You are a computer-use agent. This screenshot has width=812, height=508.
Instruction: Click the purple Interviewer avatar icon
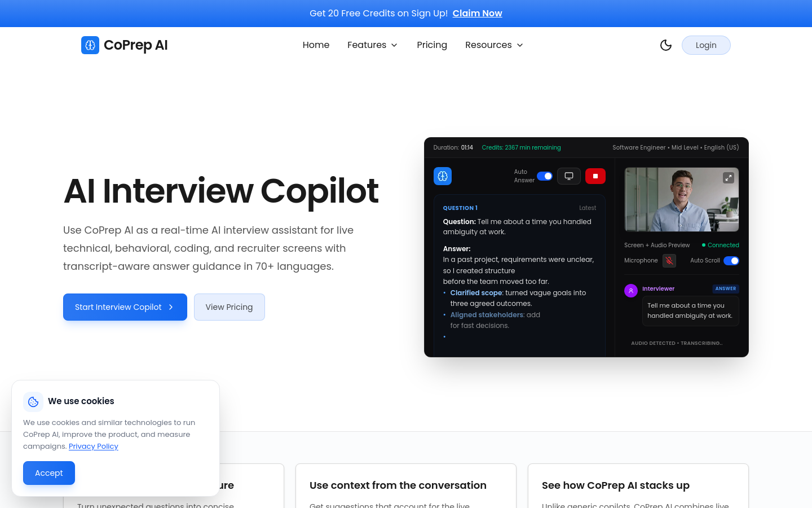631,291
